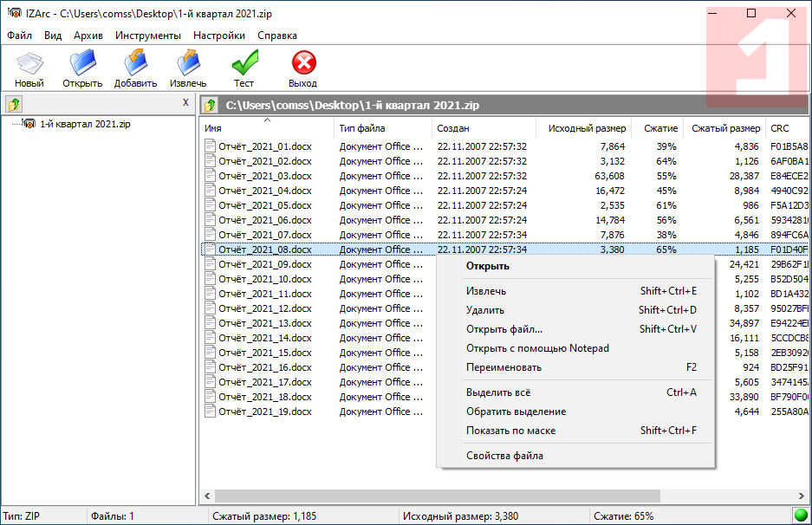Click document icon of Отчёт_2021_11.docx
This screenshot has width=812, height=525.
point(210,294)
